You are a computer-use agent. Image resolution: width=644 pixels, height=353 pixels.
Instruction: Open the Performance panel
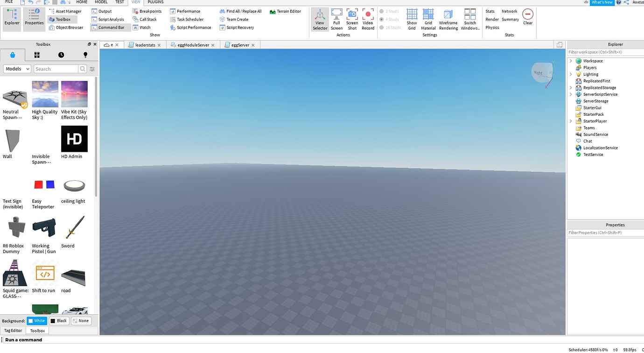[x=185, y=11]
